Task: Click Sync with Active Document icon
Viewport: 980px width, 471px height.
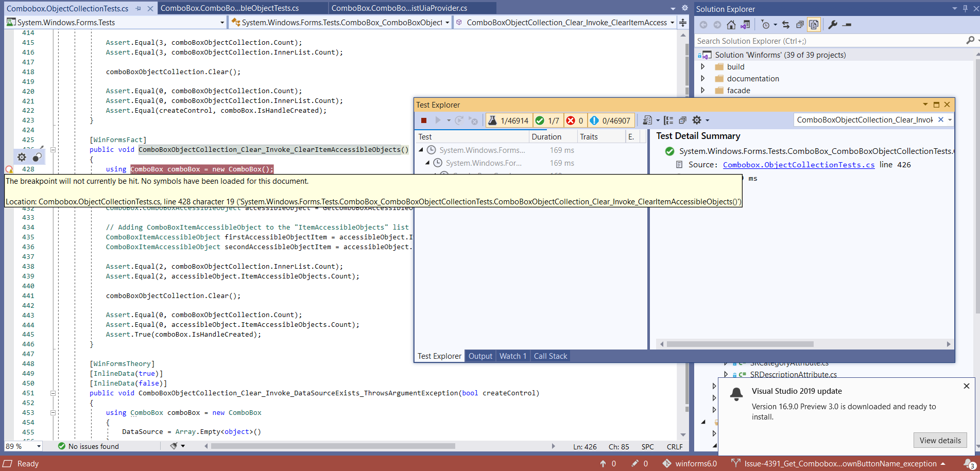Action: [x=785, y=25]
